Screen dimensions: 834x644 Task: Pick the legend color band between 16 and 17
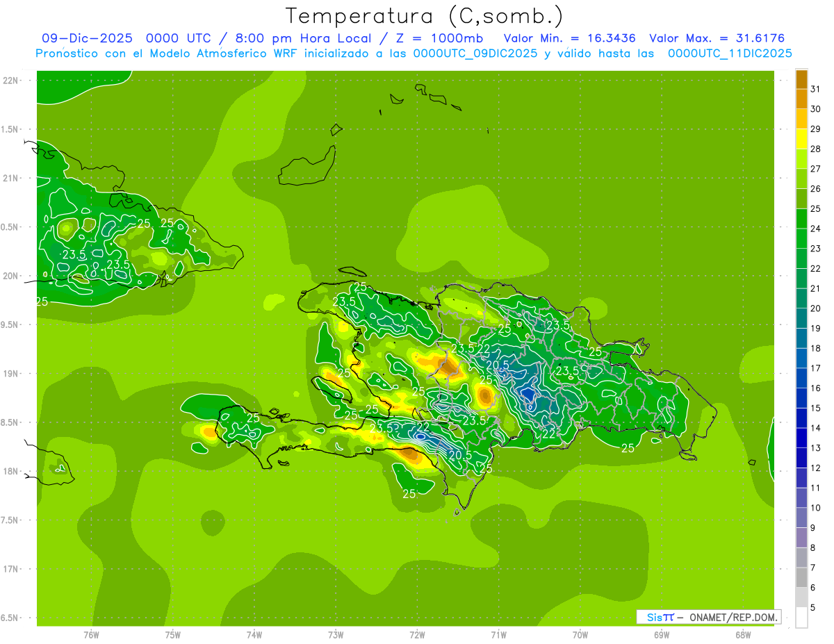click(801, 379)
